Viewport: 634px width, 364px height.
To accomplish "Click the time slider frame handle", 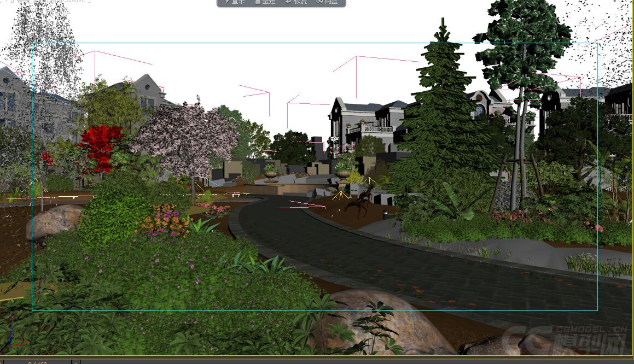I will coord(38,362).
